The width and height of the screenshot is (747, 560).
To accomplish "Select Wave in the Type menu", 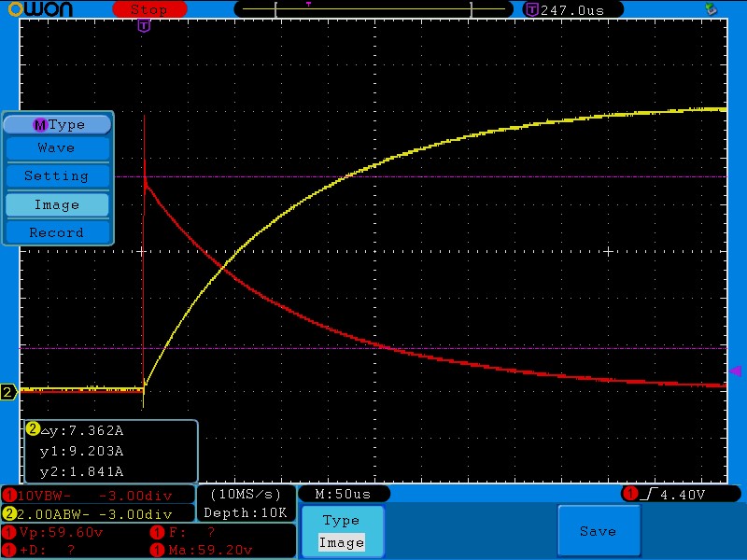I will (57, 148).
